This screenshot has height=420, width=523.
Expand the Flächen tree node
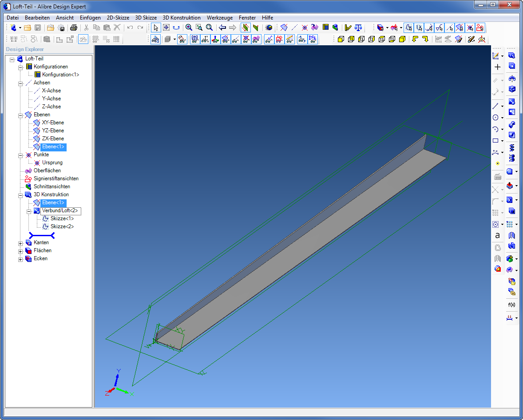click(x=20, y=252)
